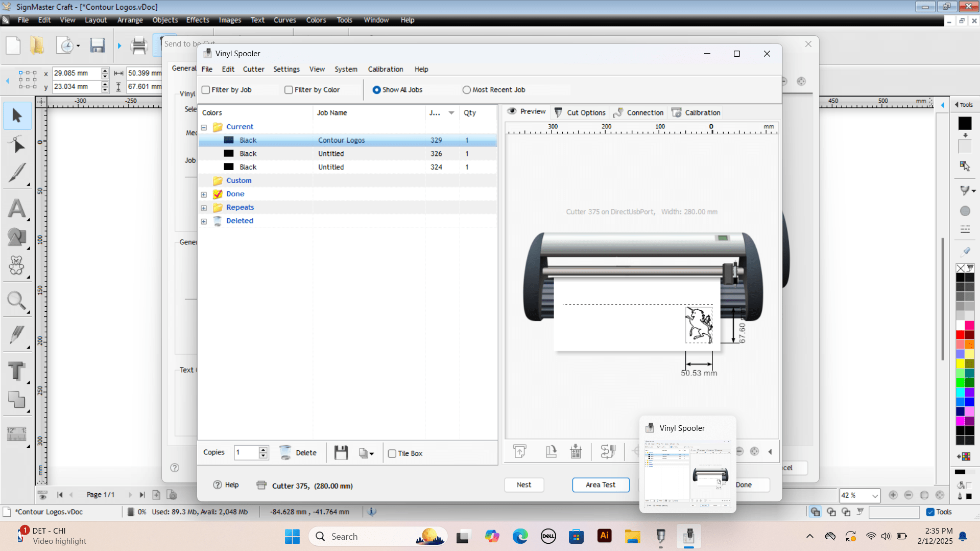Expand the Done folder tree node

point(204,195)
